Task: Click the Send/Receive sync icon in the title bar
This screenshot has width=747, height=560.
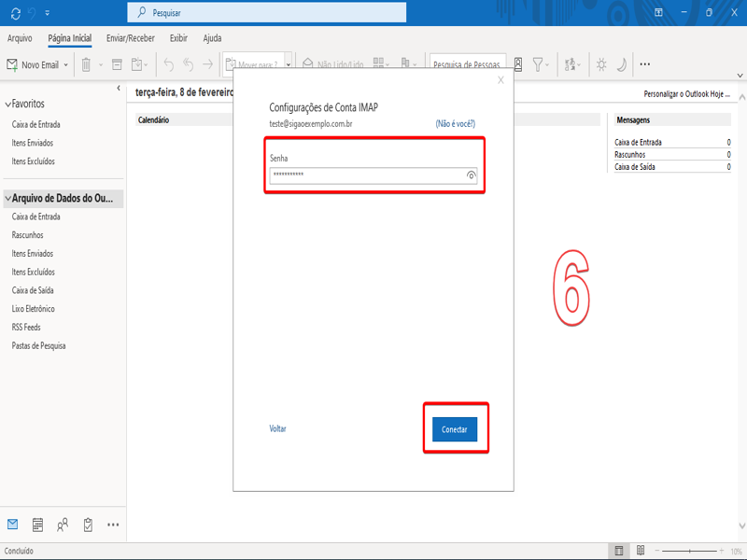Action: (x=16, y=13)
